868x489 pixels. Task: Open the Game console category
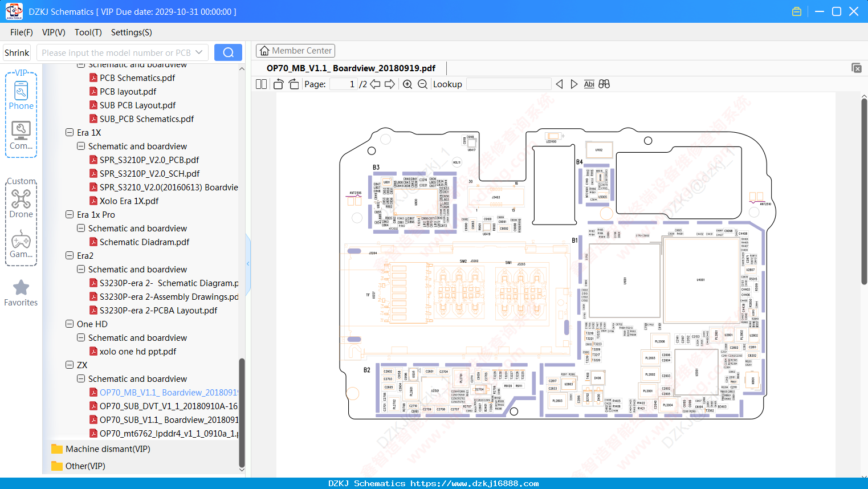[x=21, y=244]
